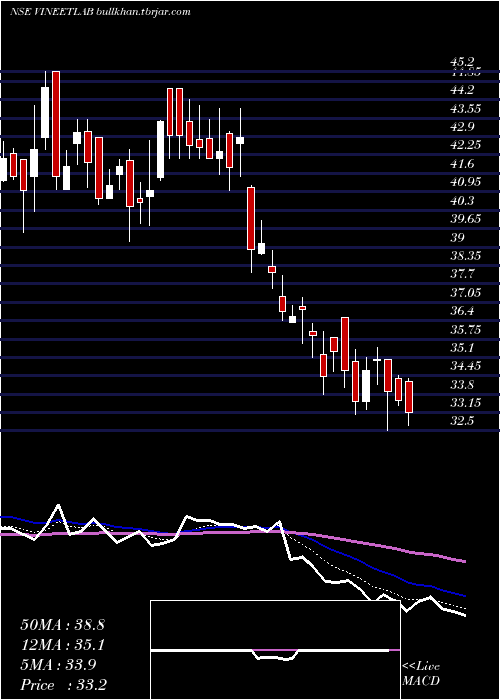Click the 35.75 price axis label

[465, 330]
